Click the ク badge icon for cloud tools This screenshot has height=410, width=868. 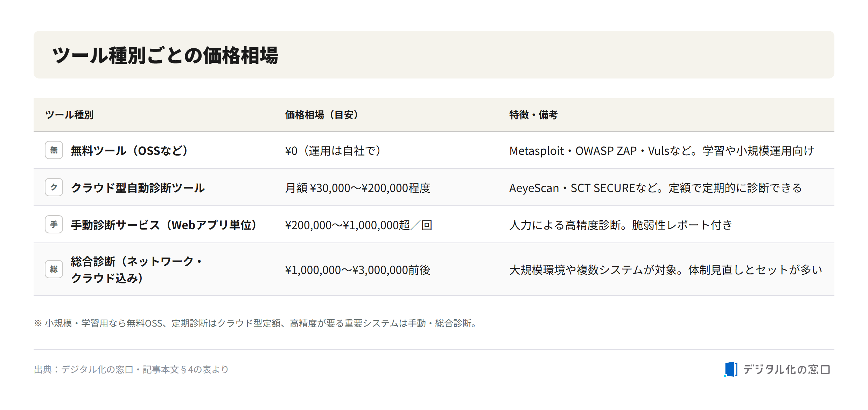click(54, 187)
